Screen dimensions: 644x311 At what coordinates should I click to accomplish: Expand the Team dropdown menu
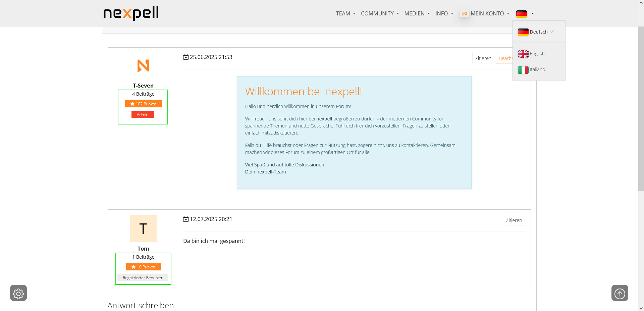(345, 14)
